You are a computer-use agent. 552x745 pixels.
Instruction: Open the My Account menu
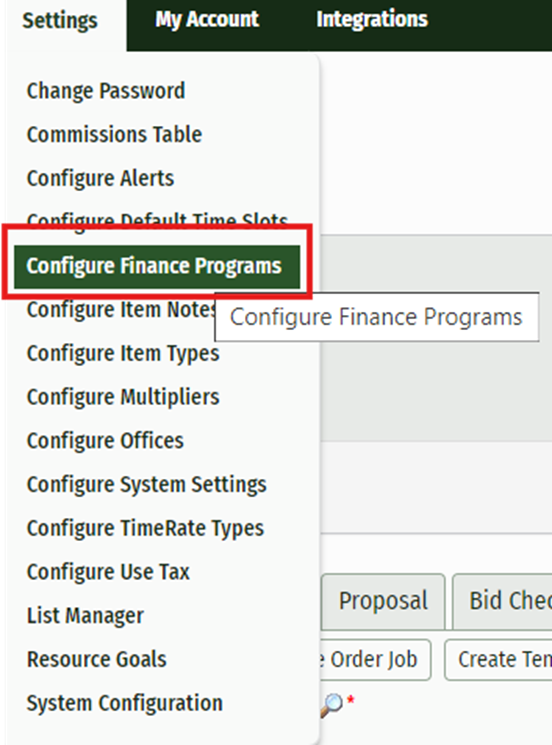[207, 19]
